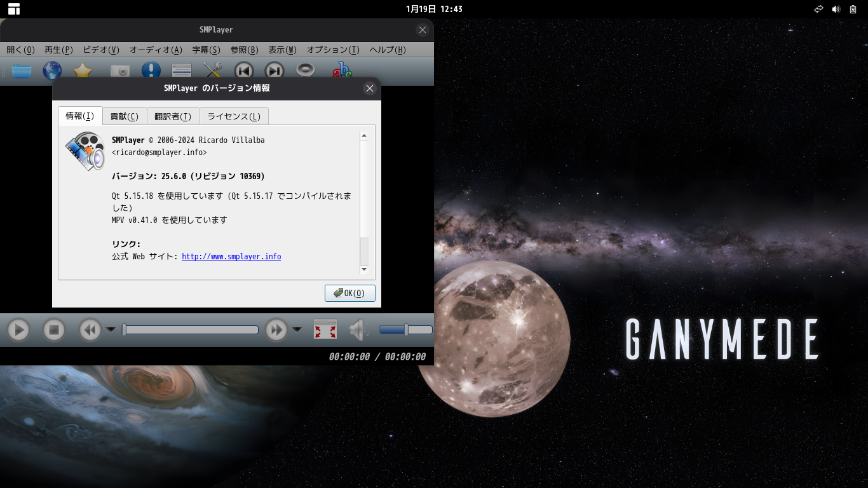
Task: Click the blue folder open-file icon
Action: (22, 71)
